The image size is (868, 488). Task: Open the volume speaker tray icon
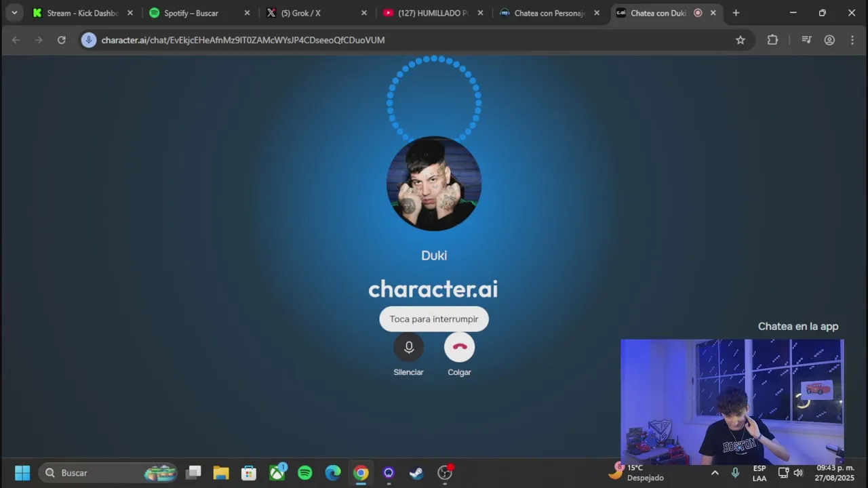click(x=798, y=472)
